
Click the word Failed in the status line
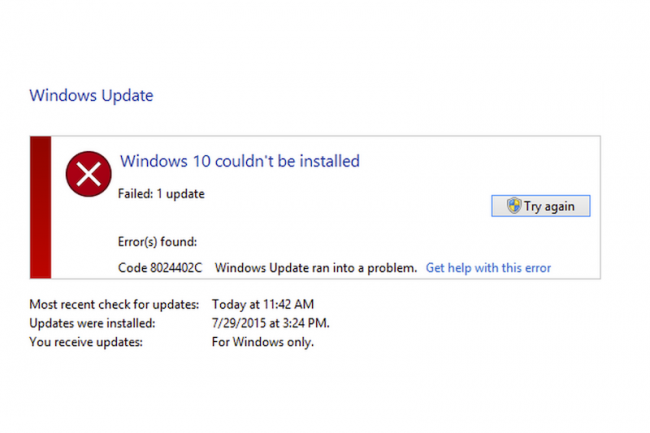(135, 194)
